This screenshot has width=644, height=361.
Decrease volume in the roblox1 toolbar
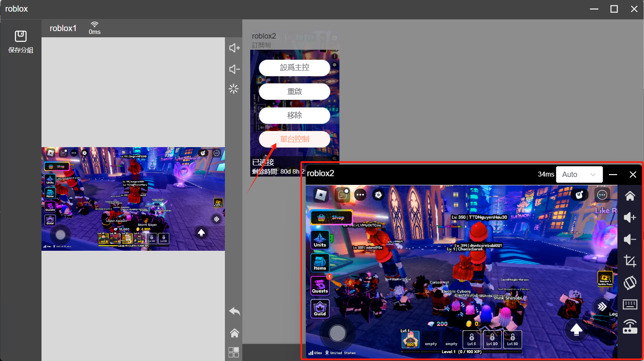pyautogui.click(x=234, y=69)
